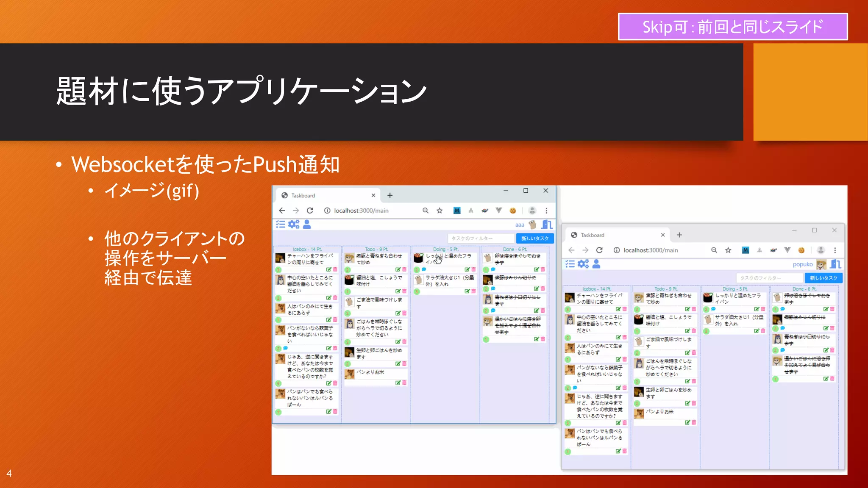Screen dimensions: 868x488
Task: Click cookie extension icon in aaa window
Action: (513, 211)
